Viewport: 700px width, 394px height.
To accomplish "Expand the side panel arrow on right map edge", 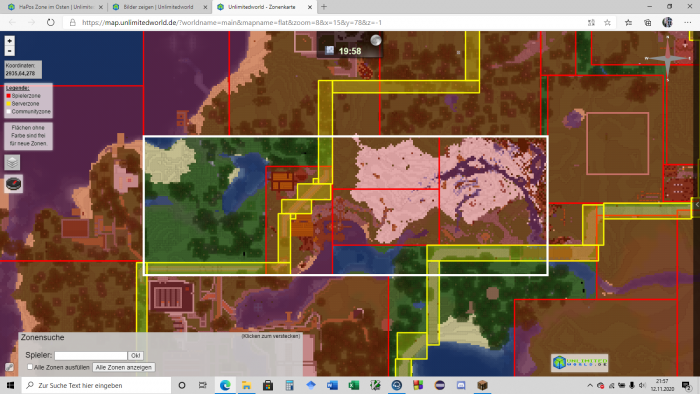I will coord(696,204).
